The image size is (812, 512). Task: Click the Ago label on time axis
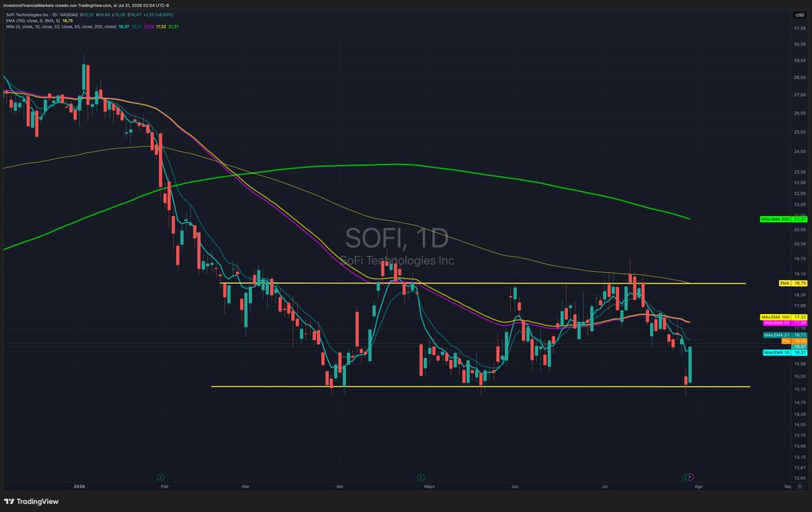(x=698, y=486)
